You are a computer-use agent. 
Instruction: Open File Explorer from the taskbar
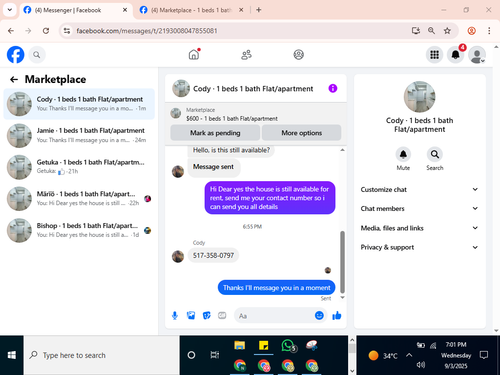point(239,346)
